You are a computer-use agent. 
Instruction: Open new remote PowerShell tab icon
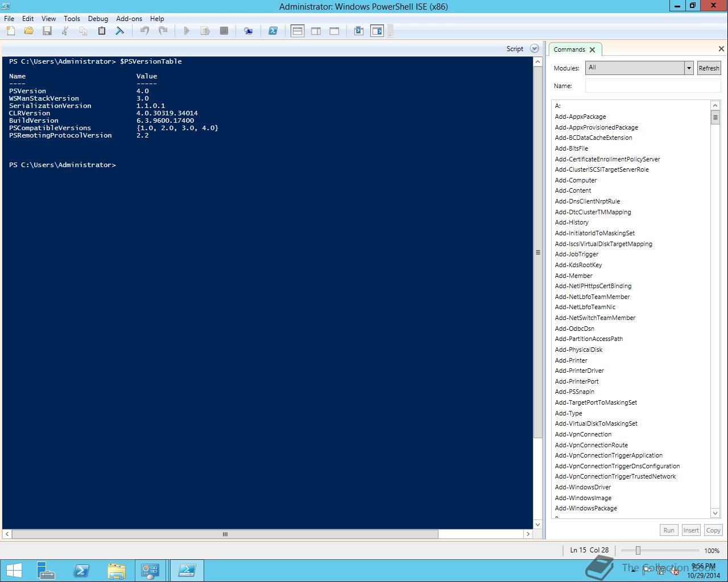(248, 31)
